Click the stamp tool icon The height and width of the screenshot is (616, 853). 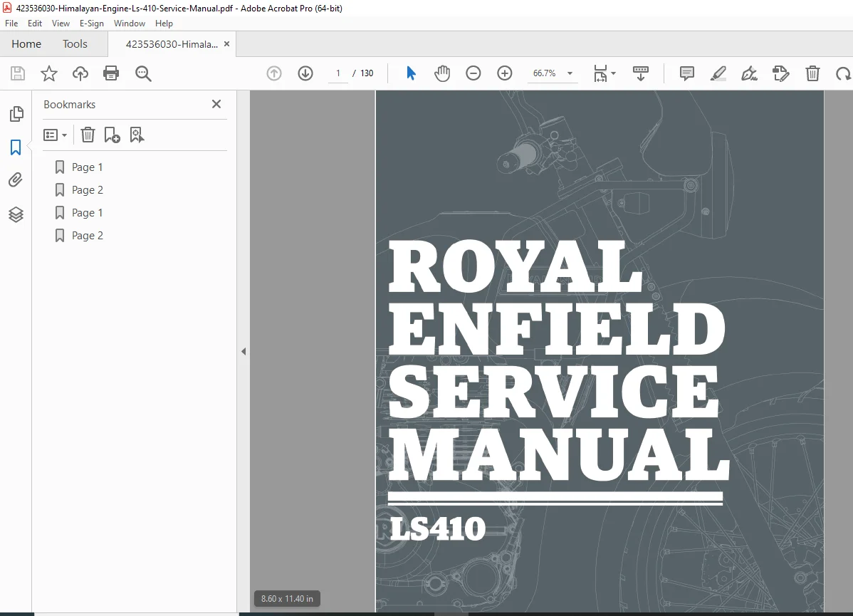780,73
